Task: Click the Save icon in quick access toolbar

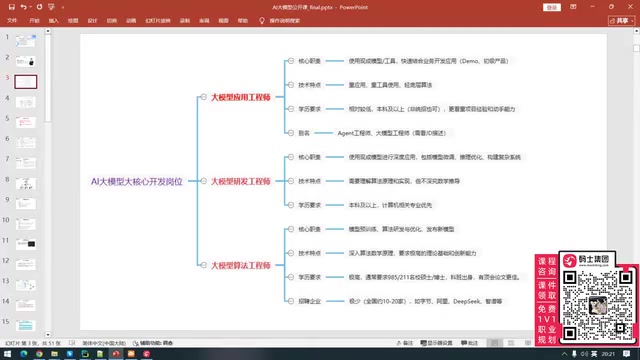Action: coord(11,7)
